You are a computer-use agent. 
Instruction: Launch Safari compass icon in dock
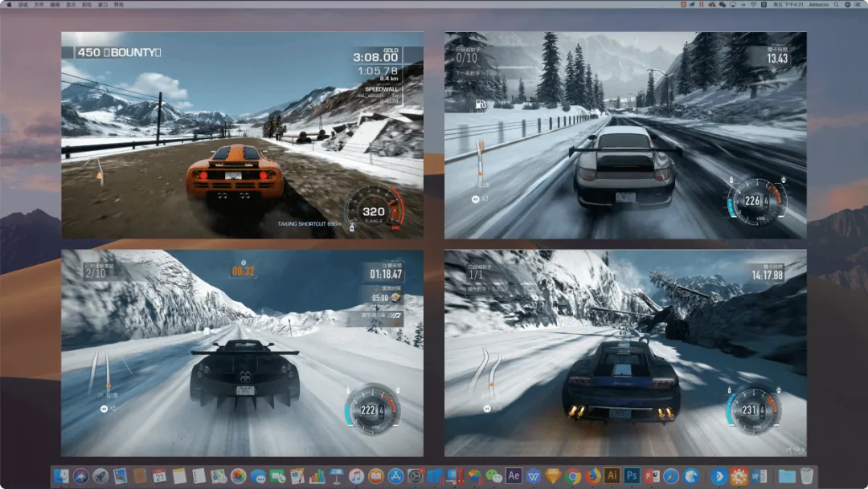(671, 475)
